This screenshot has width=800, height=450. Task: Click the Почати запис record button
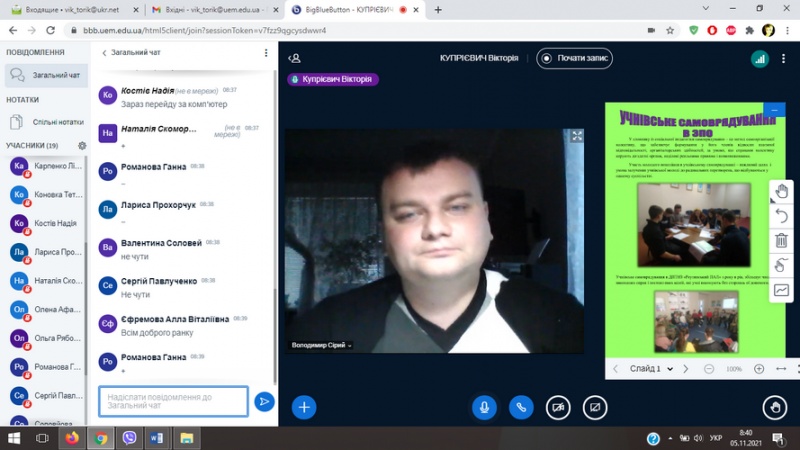(574, 58)
